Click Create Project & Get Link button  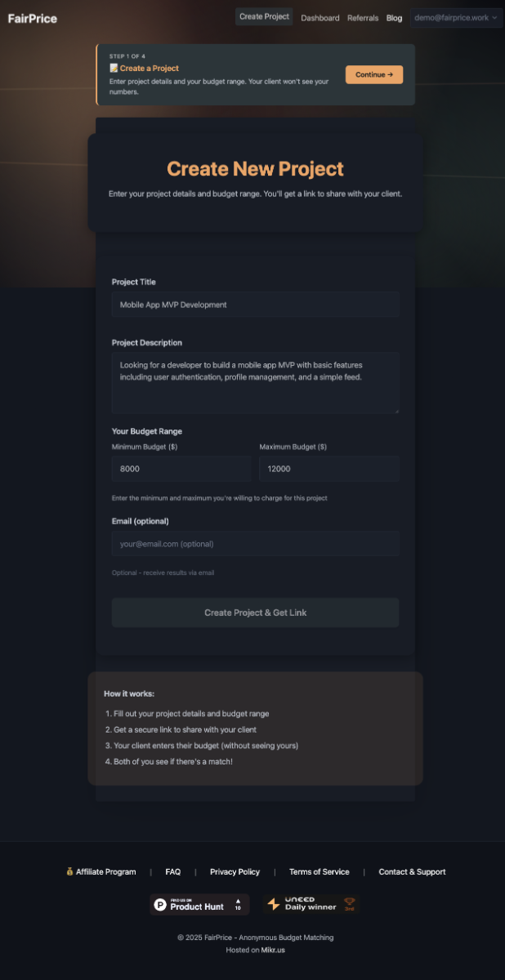[x=255, y=612]
